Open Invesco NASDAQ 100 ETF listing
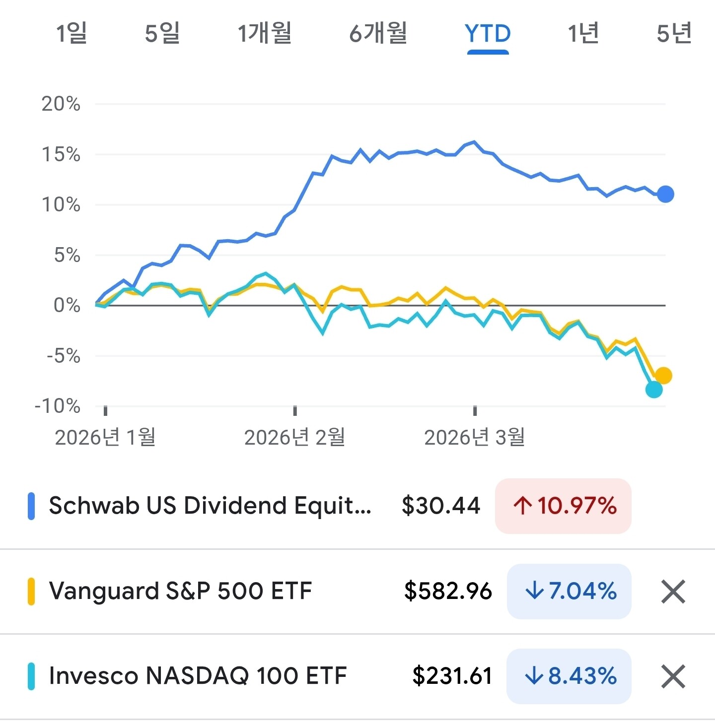The height and width of the screenshot is (728, 715). click(198, 676)
